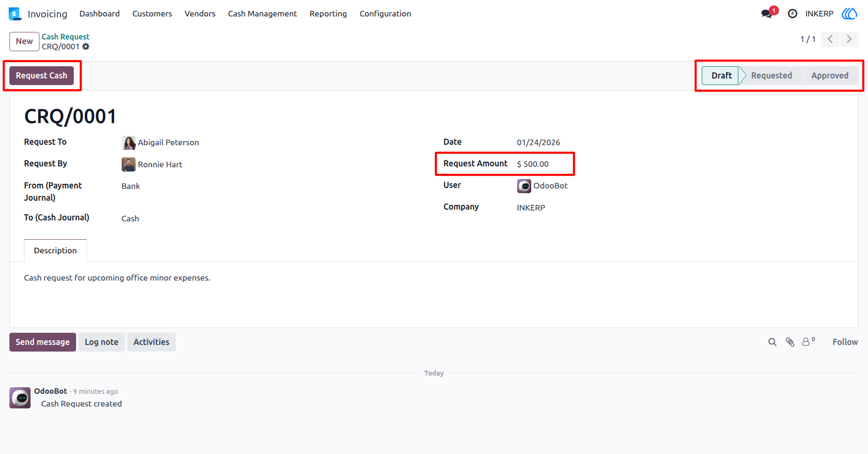The width and height of the screenshot is (868, 454).
Task: Click the description text about office expenses
Action: click(117, 278)
